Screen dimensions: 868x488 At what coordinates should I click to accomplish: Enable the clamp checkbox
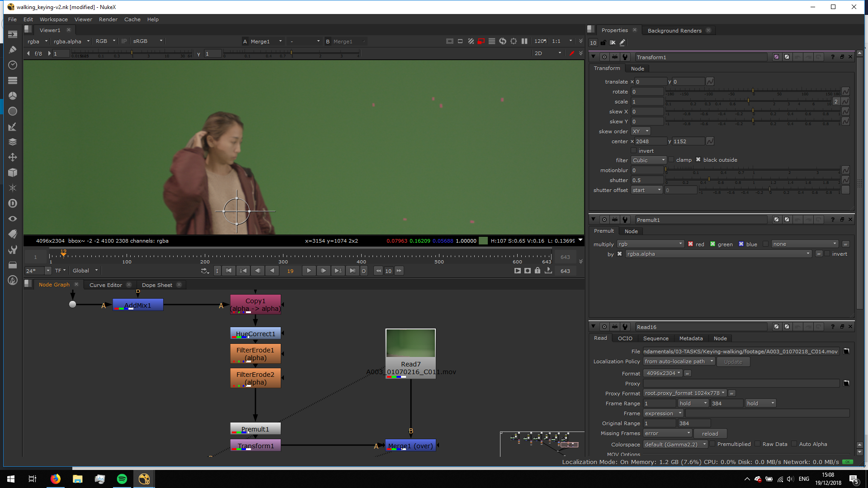coord(671,160)
